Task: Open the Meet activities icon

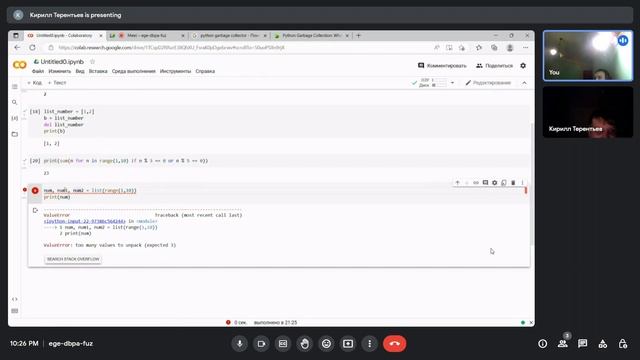Action: coord(602,344)
